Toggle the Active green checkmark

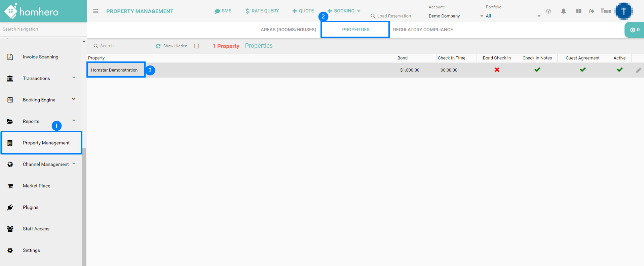pyautogui.click(x=619, y=70)
